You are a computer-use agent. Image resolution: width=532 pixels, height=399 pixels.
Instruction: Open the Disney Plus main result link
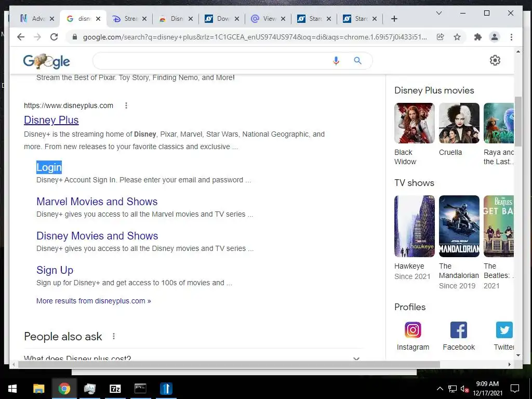(x=51, y=120)
